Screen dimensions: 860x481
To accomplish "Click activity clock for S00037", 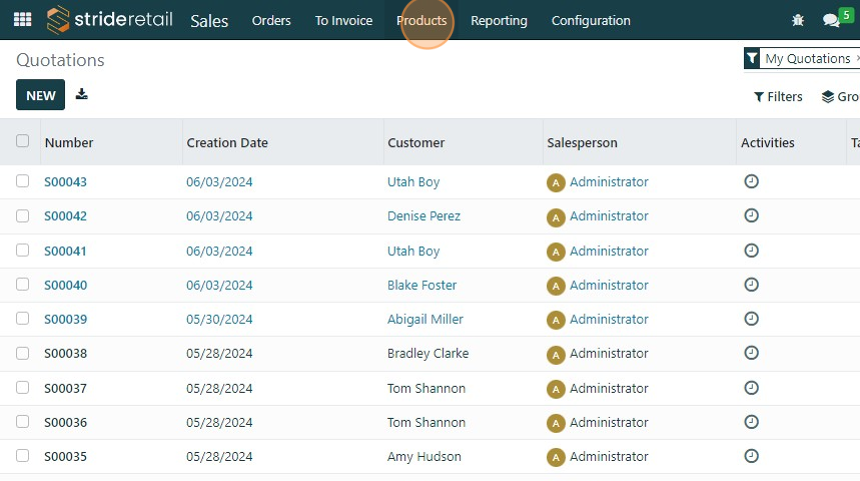I will pyautogui.click(x=752, y=388).
